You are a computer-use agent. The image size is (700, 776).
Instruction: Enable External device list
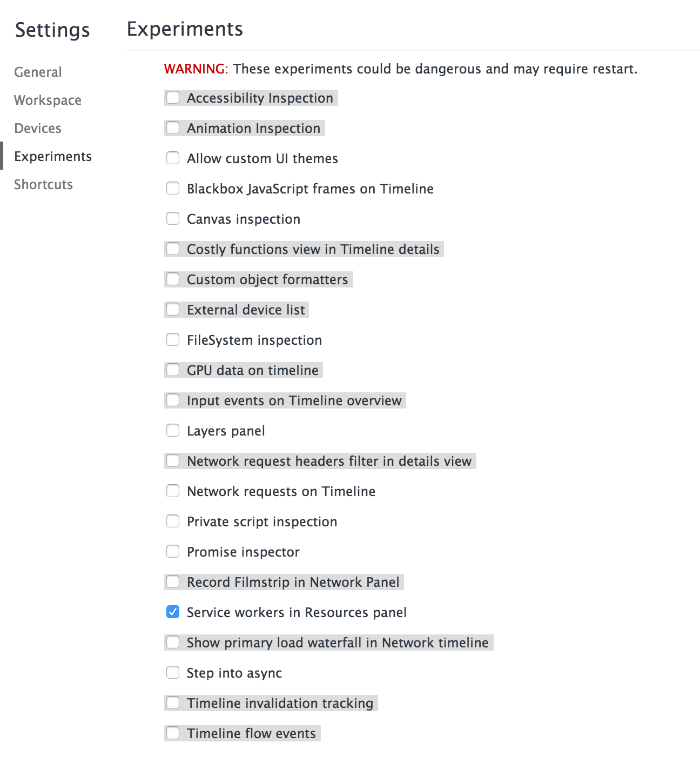click(x=172, y=309)
